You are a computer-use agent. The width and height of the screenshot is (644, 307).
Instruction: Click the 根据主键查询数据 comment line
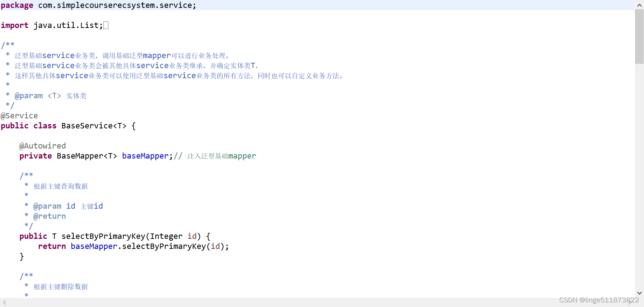click(x=61, y=186)
